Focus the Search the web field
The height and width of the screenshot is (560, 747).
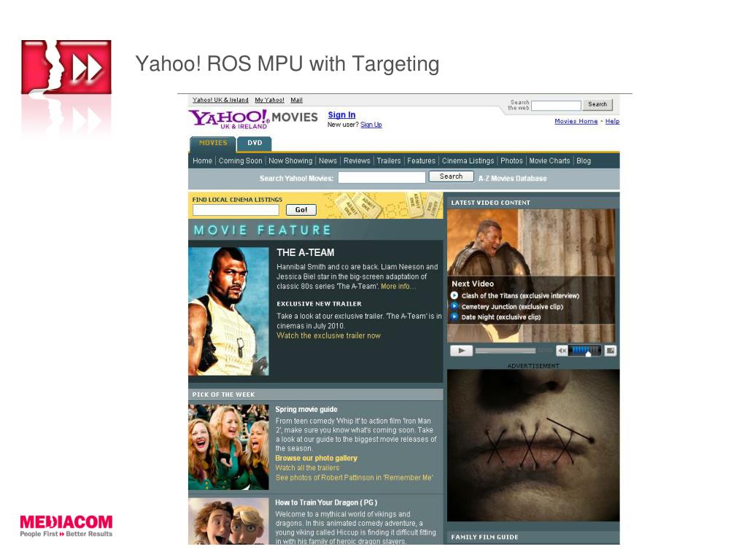pyautogui.click(x=556, y=105)
